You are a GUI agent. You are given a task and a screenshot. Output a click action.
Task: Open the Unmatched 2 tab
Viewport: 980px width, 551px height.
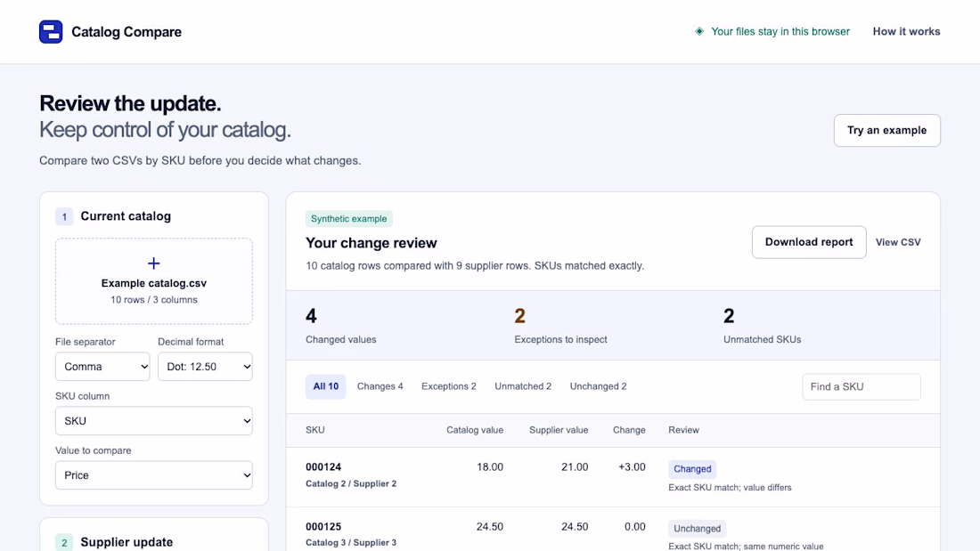click(523, 386)
